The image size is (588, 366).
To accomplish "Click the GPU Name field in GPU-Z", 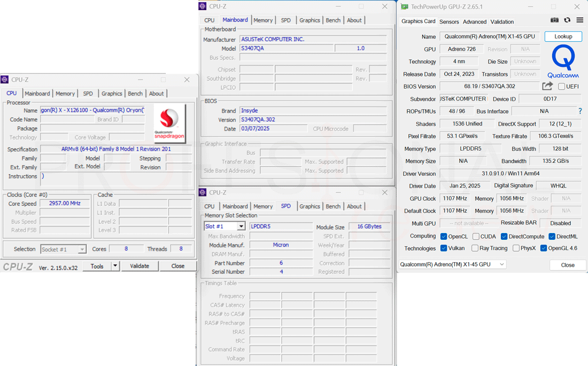I will 489,36.
